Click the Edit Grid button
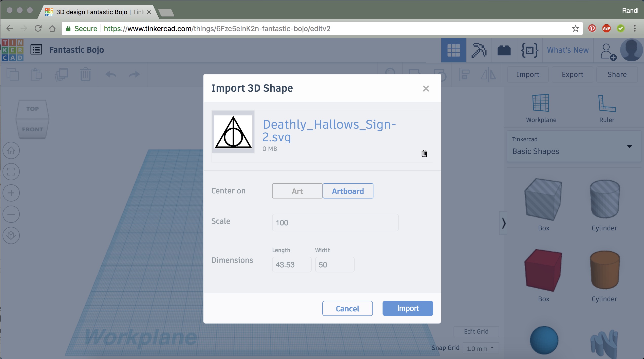 coord(476,331)
